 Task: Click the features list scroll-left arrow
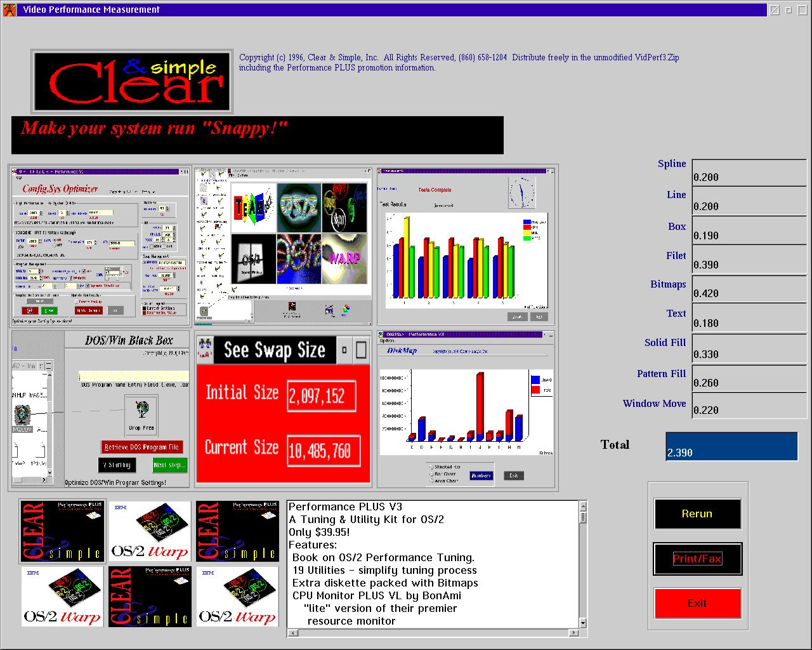[292, 633]
